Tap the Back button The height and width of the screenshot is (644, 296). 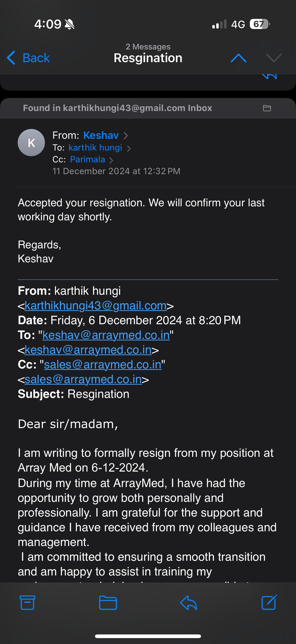(x=28, y=58)
